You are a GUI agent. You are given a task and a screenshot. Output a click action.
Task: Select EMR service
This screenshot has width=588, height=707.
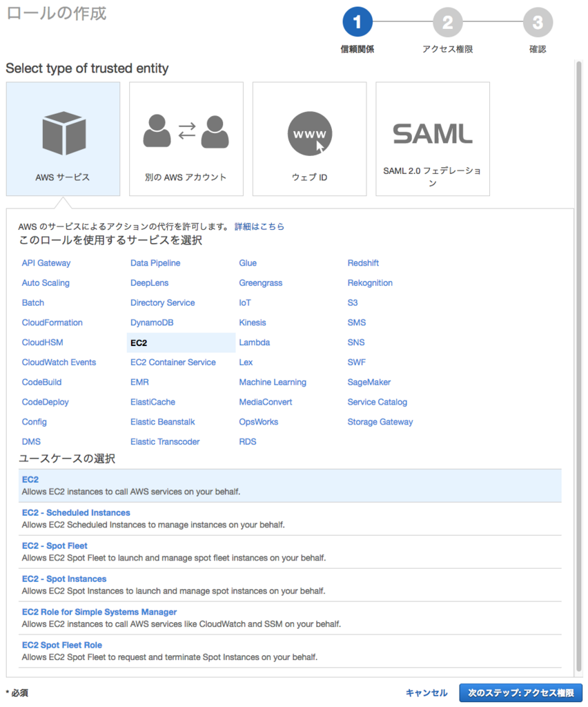point(139,382)
